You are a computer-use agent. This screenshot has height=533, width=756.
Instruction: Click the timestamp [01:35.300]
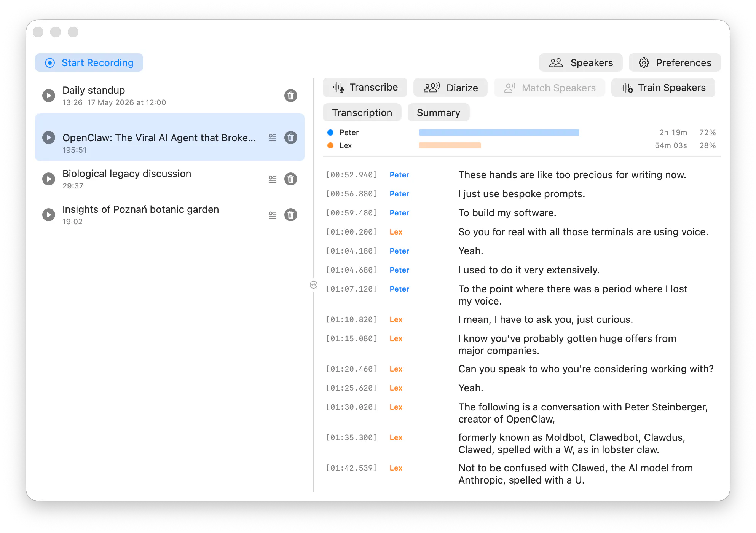[352, 437]
